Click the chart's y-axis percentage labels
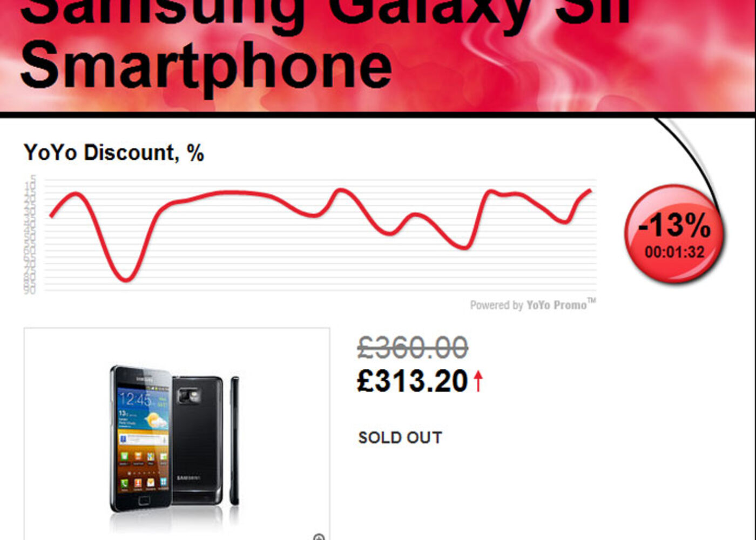This screenshot has height=540, width=756. (x=30, y=234)
